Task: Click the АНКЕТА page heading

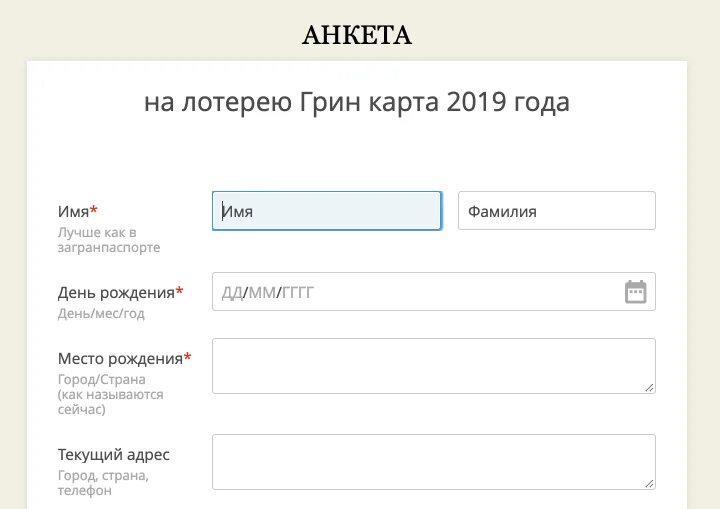Action: pyautogui.click(x=357, y=35)
